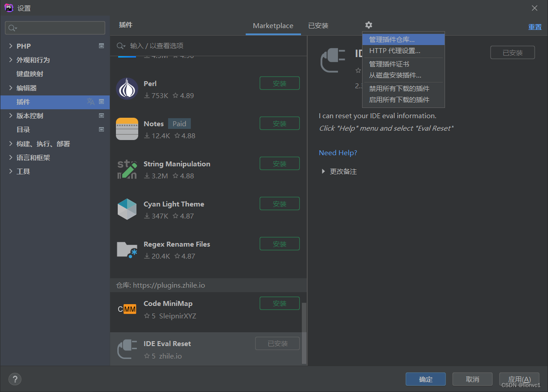Click the Perl plugin onion icon
Viewport: 548px width, 392px height.
click(x=127, y=88)
